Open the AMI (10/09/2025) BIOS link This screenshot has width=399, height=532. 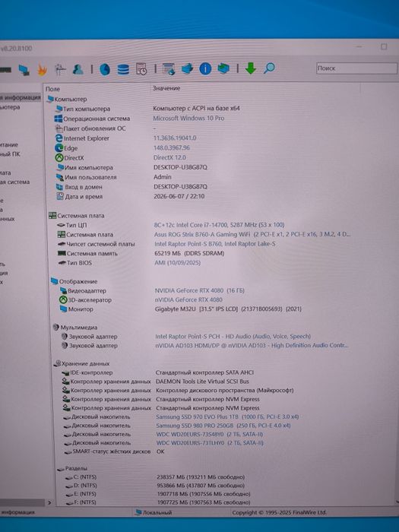(177, 263)
